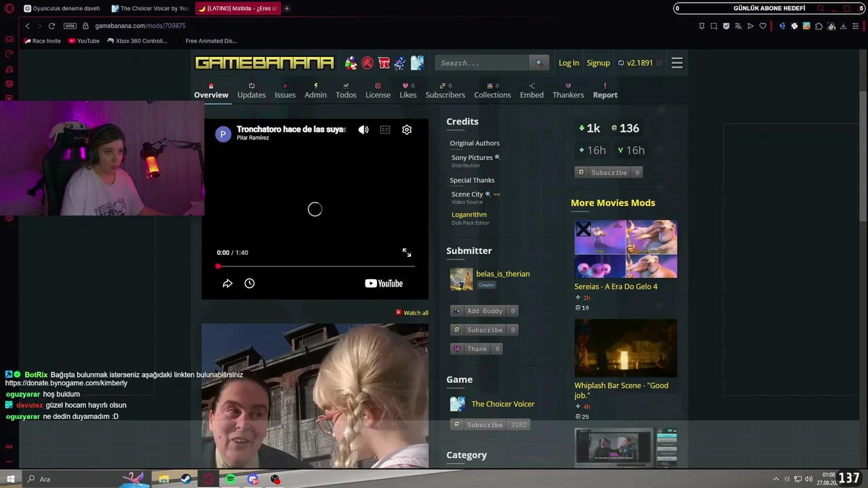The width and height of the screenshot is (868, 488).
Task: Subscribe to this mod below the stats
Action: click(x=608, y=173)
